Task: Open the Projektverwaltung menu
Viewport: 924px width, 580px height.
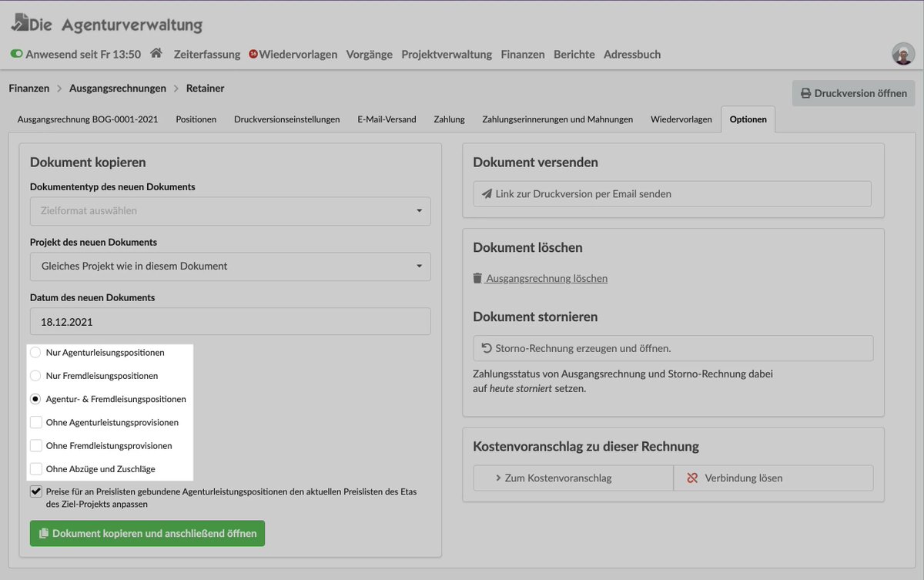Action: point(447,55)
